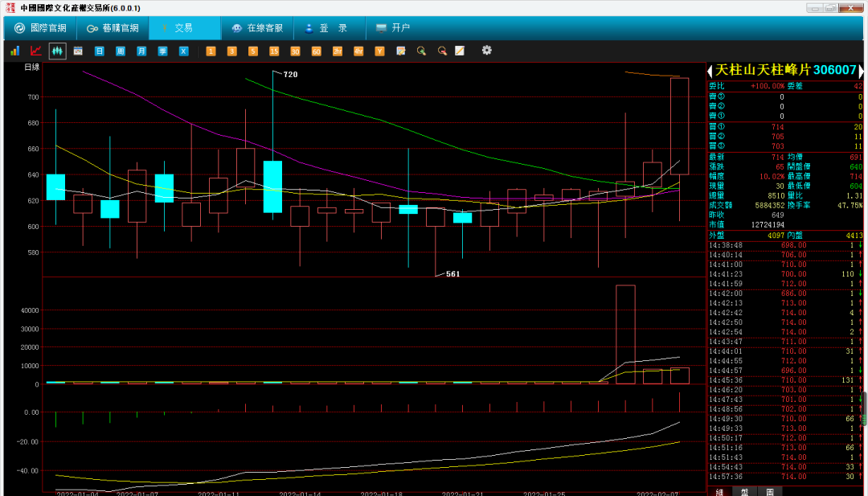Image resolution: width=868 pixels, height=496 pixels.
Task: Open the 藝購官網 menu tab
Action: pos(113,27)
